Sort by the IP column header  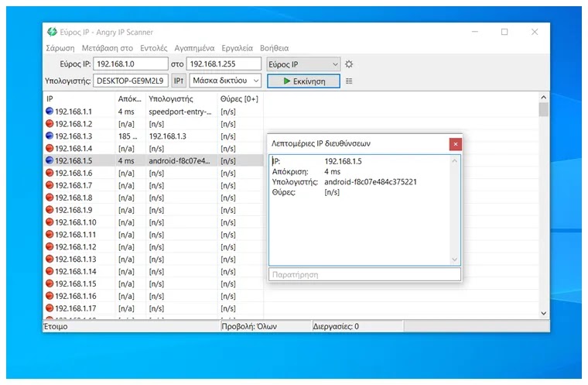click(x=79, y=99)
